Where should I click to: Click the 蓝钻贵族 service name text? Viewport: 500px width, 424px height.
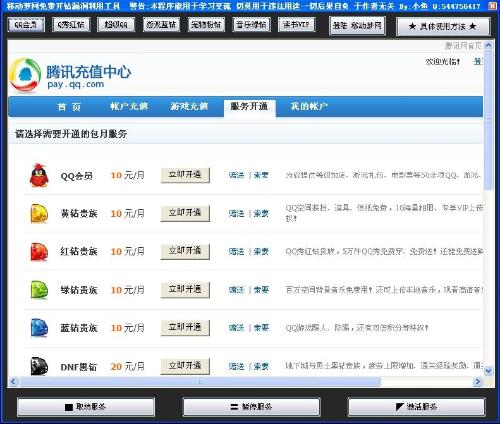coord(79,328)
